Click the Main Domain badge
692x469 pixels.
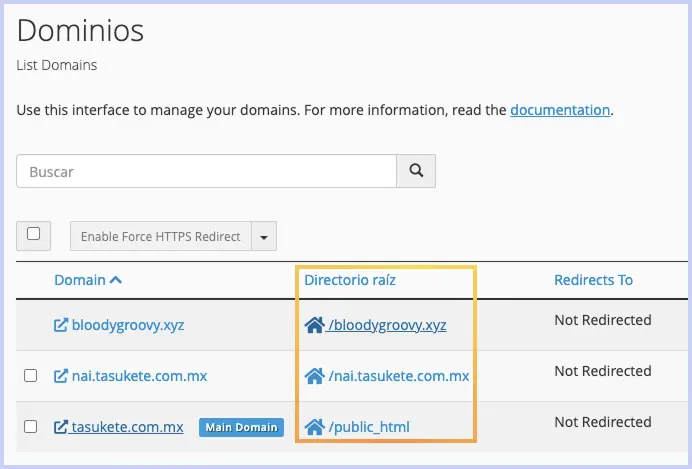[x=241, y=427]
